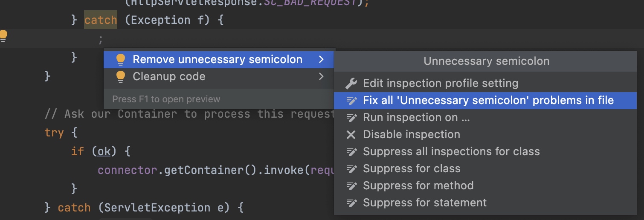Choose the Cleanup code intention
Screen dimensions: 644x220
[x=169, y=77]
